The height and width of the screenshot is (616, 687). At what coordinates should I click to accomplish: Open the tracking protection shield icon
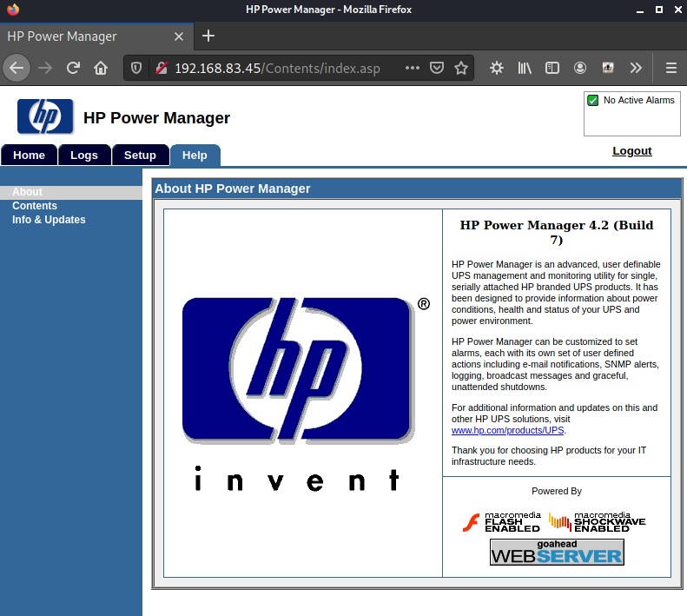136,68
